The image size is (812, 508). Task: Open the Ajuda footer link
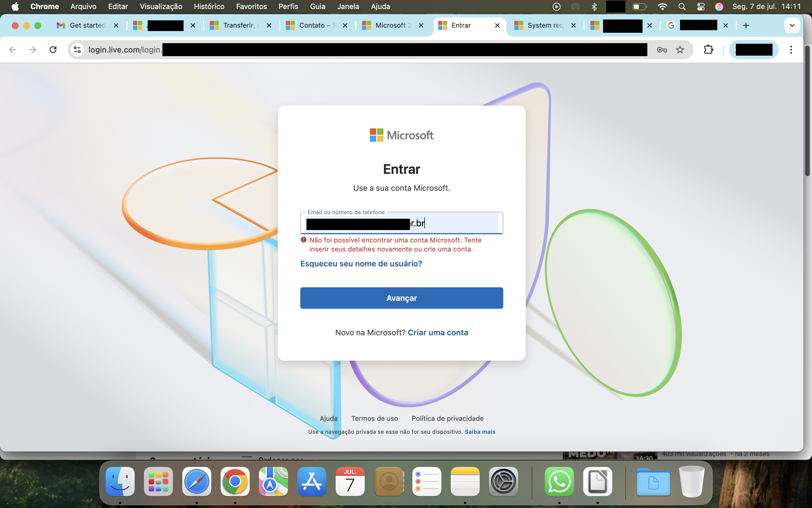pyautogui.click(x=328, y=418)
